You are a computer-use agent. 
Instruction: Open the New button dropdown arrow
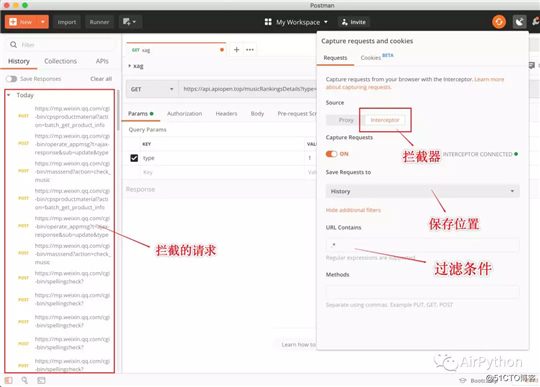tap(43, 22)
